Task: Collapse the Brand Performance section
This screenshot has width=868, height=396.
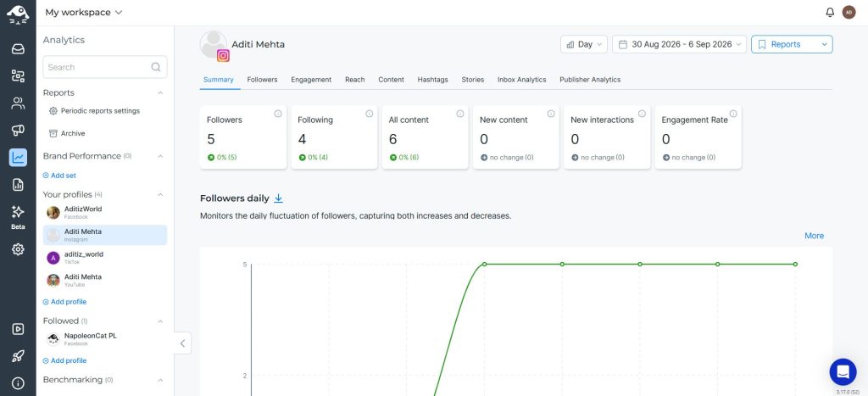Action: tap(160, 156)
